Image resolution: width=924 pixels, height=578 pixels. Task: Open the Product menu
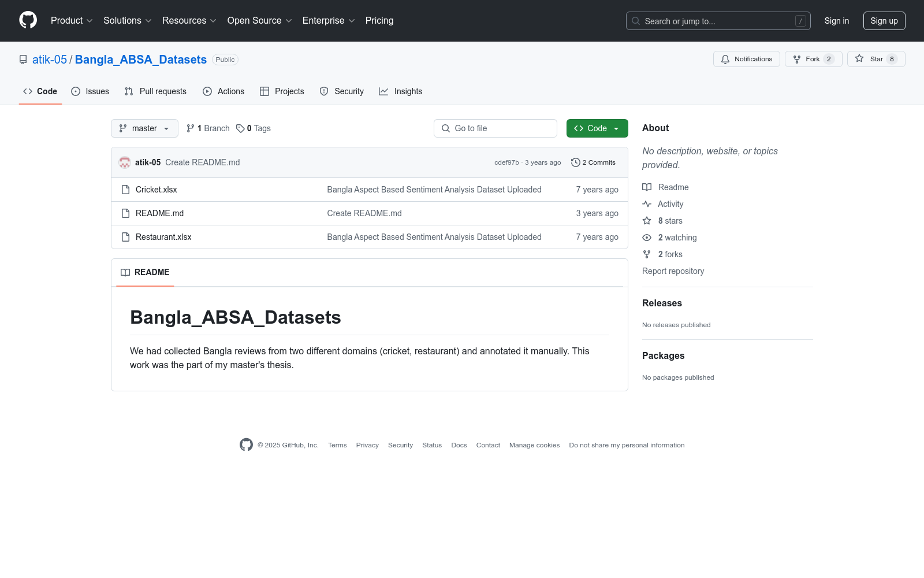click(x=72, y=20)
